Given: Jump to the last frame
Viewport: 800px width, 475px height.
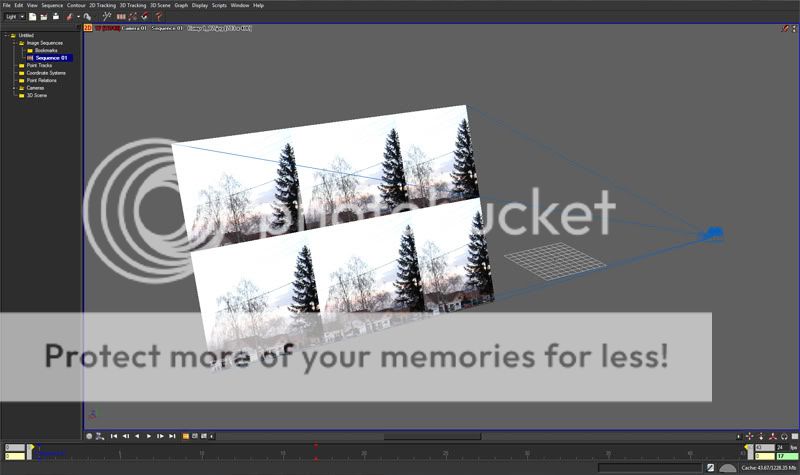Looking at the screenshot, I should point(173,436).
